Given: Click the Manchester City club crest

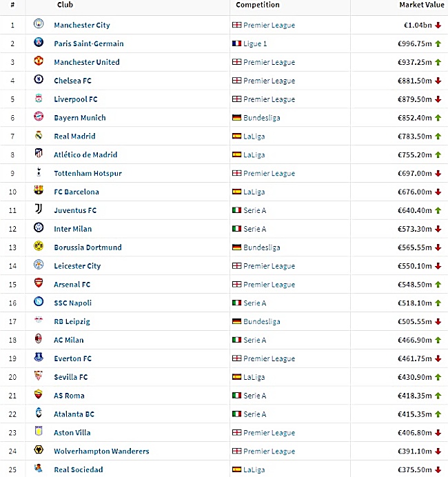Looking at the screenshot, I should [39, 23].
